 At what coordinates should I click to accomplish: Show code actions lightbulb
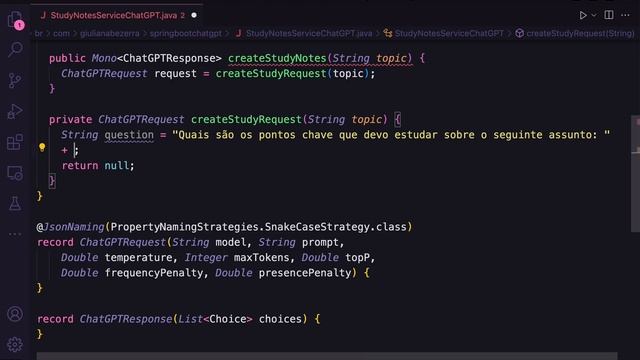[x=42, y=147]
